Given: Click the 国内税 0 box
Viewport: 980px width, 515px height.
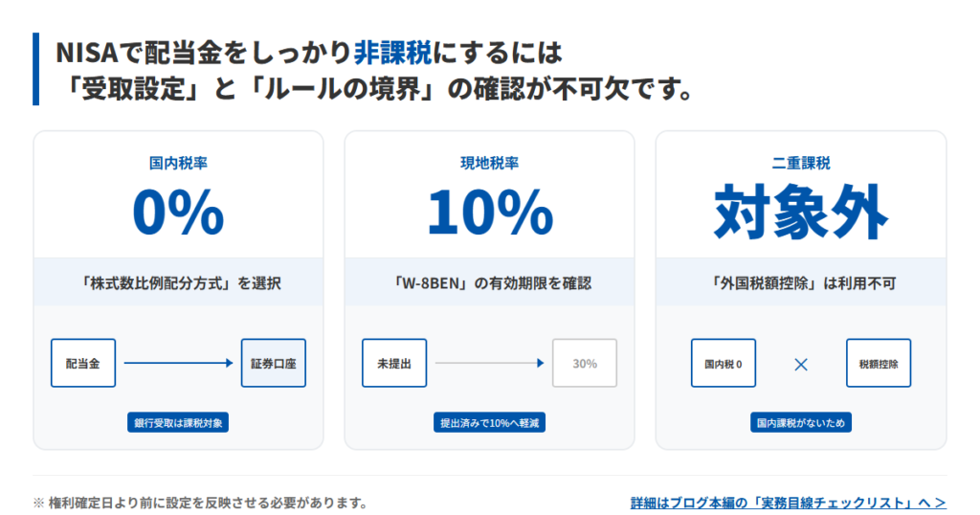Looking at the screenshot, I should click(x=724, y=363).
